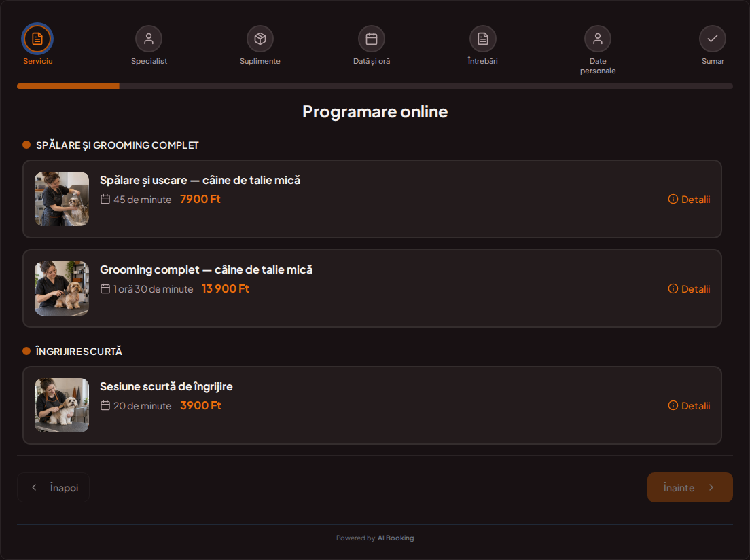Viewport: 750px width, 560px height.
Task: Select the Serviciu step icon
Action: (37, 39)
